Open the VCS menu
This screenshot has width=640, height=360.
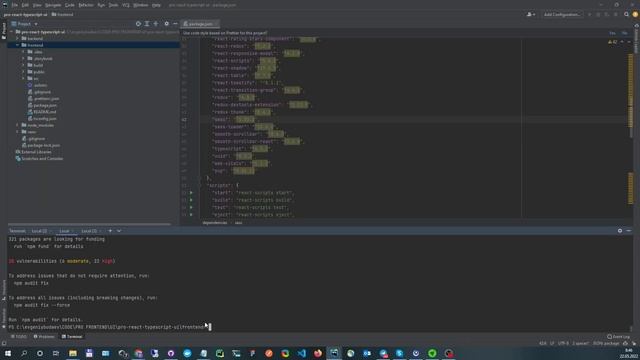(126, 5)
